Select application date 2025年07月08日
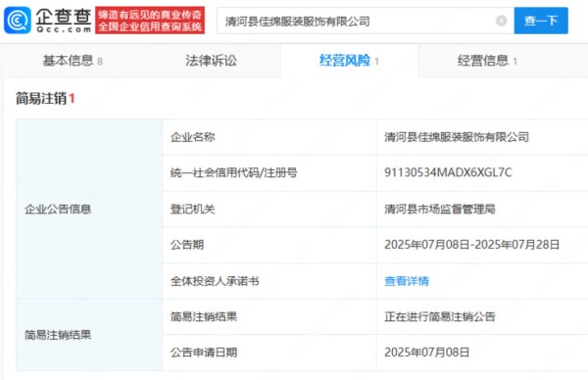Image resolution: width=588 pixels, height=380 pixels. pyautogui.click(x=426, y=353)
